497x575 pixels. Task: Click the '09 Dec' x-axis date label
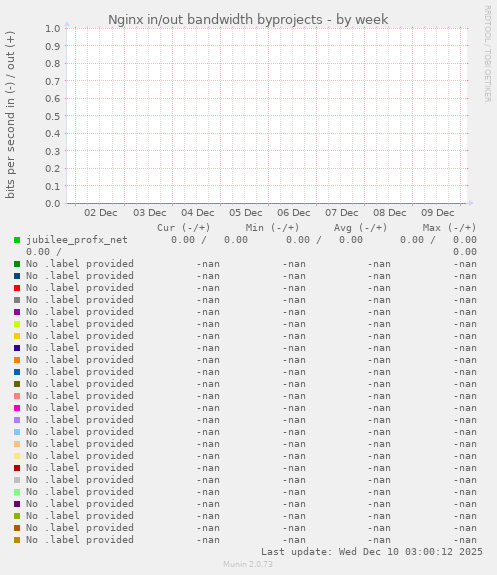tap(438, 213)
